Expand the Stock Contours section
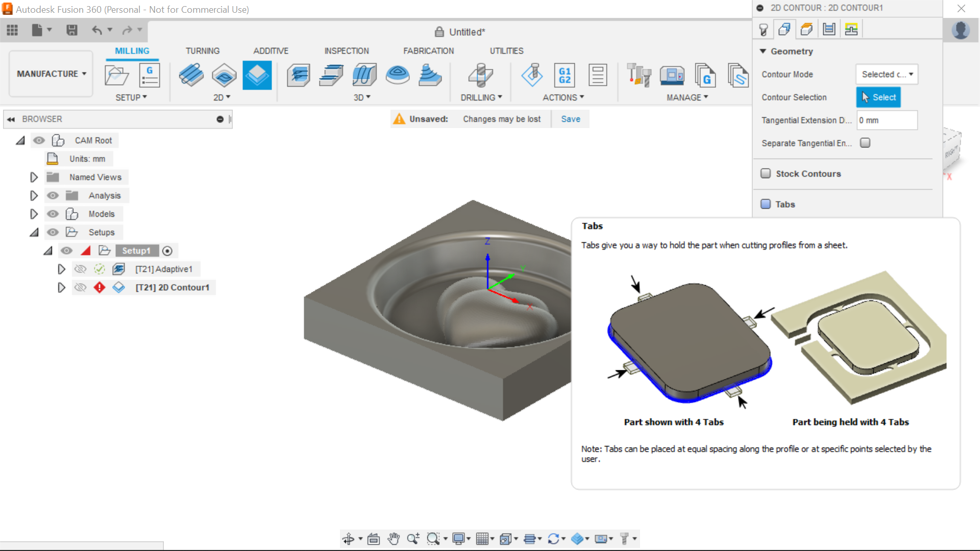The image size is (980, 551). (x=808, y=173)
